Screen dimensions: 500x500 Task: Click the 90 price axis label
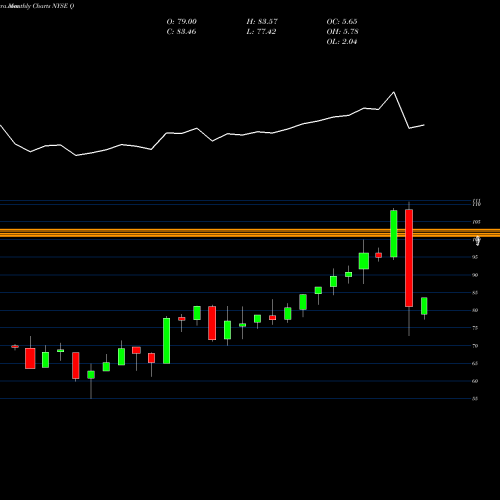475,275
